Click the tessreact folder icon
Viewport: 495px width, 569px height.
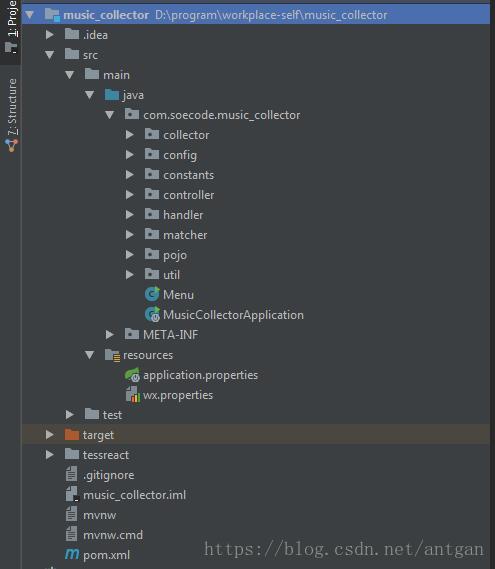point(72,454)
